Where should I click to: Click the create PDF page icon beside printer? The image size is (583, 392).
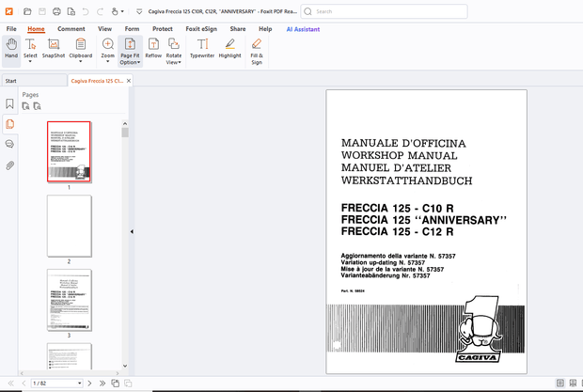click(x=71, y=11)
